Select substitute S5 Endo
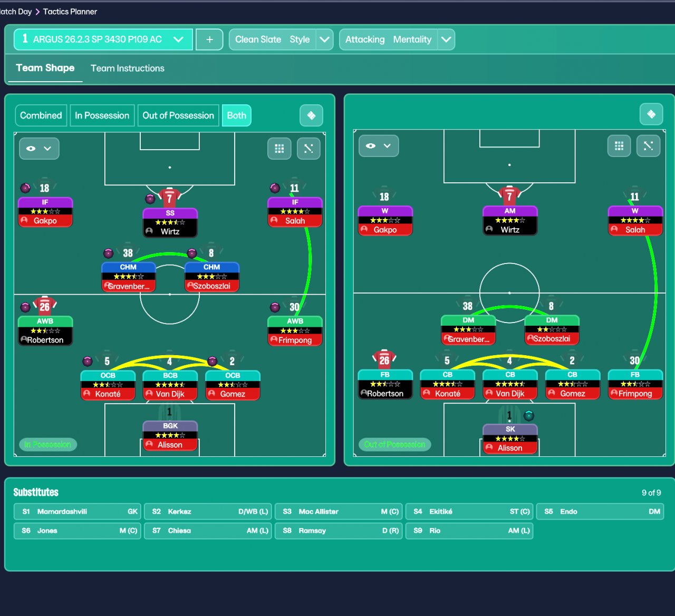The image size is (675, 616). [x=600, y=512]
